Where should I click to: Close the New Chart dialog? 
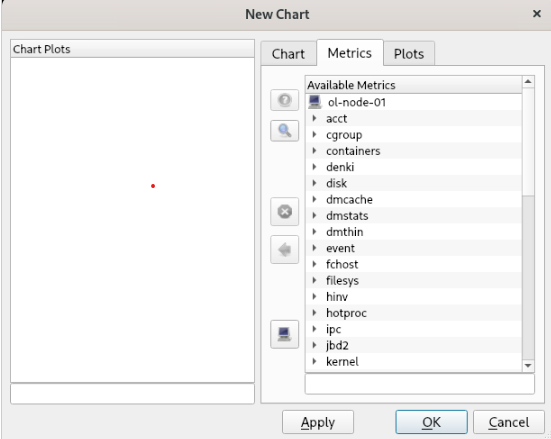(x=537, y=14)
